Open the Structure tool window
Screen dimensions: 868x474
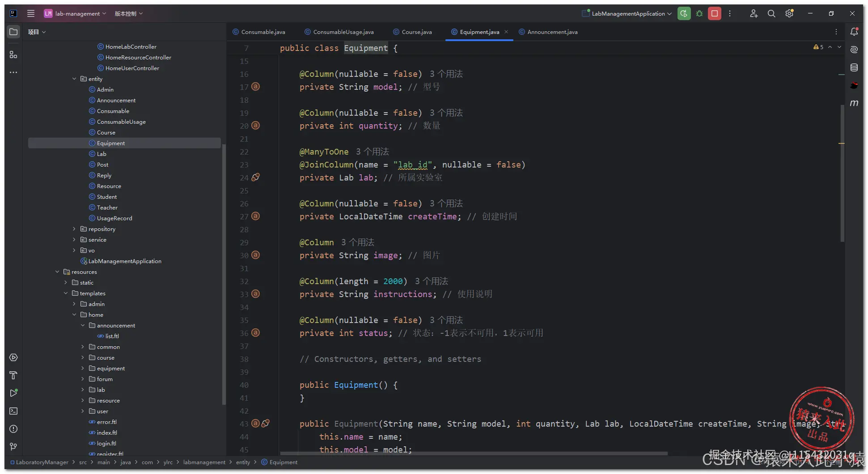tap(13, 55)
